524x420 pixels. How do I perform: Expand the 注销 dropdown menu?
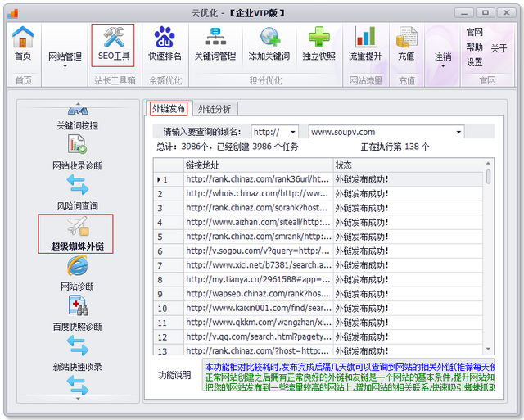[x=443, y=66]
